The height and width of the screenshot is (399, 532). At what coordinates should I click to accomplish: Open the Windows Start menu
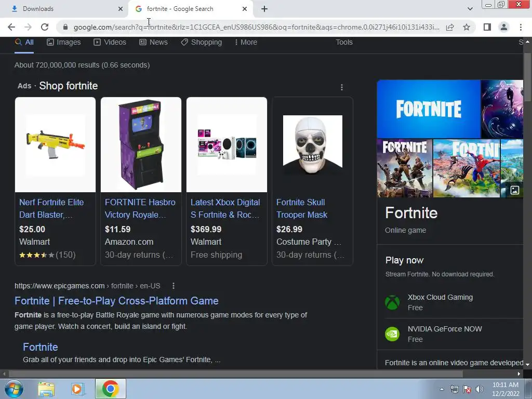tap(14, 389)
